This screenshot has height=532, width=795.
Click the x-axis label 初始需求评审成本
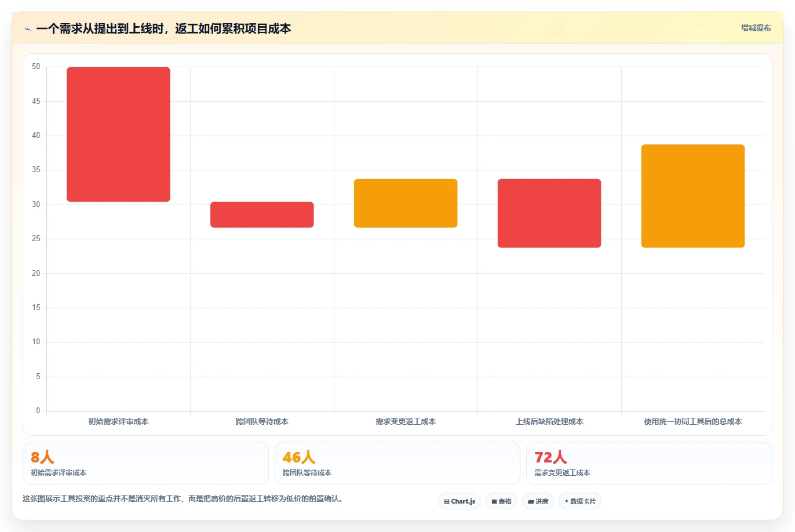point(118,422)
